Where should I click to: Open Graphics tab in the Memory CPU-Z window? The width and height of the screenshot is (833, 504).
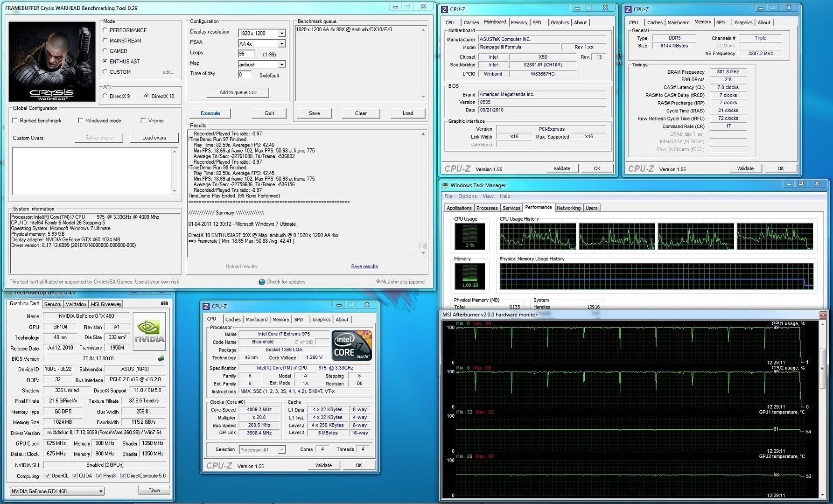pos(743,22)
